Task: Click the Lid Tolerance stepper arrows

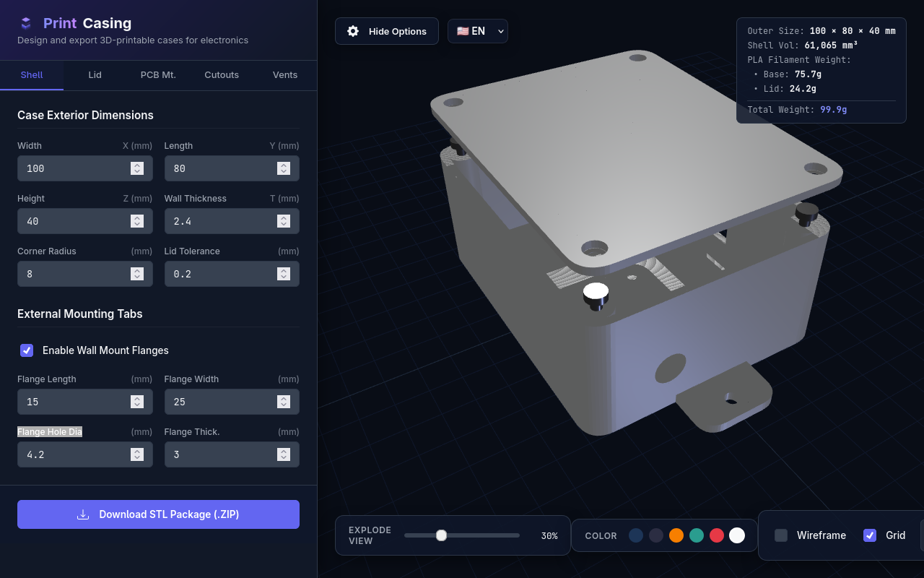Action: pyautogui.click(x=284, y=274)
